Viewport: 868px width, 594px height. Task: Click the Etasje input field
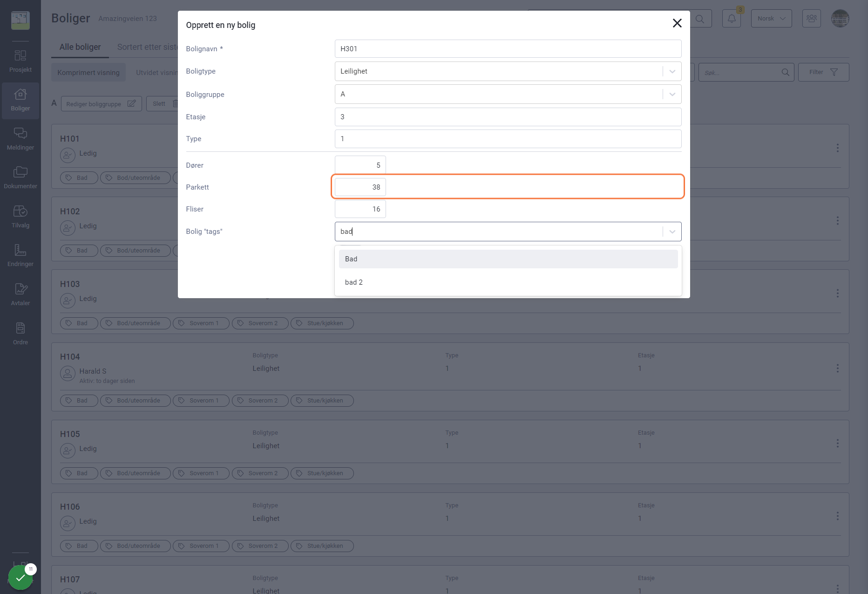(508, 117)
